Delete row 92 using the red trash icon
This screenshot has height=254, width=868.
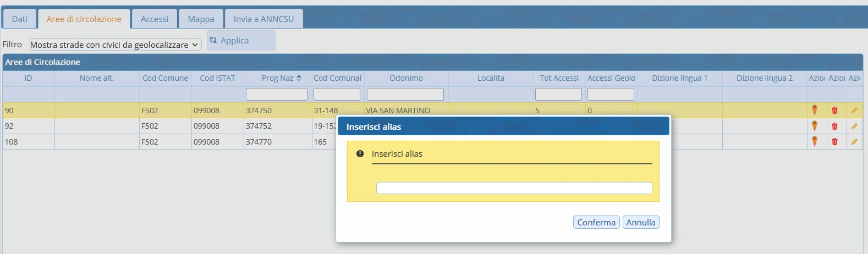[834, 126]
